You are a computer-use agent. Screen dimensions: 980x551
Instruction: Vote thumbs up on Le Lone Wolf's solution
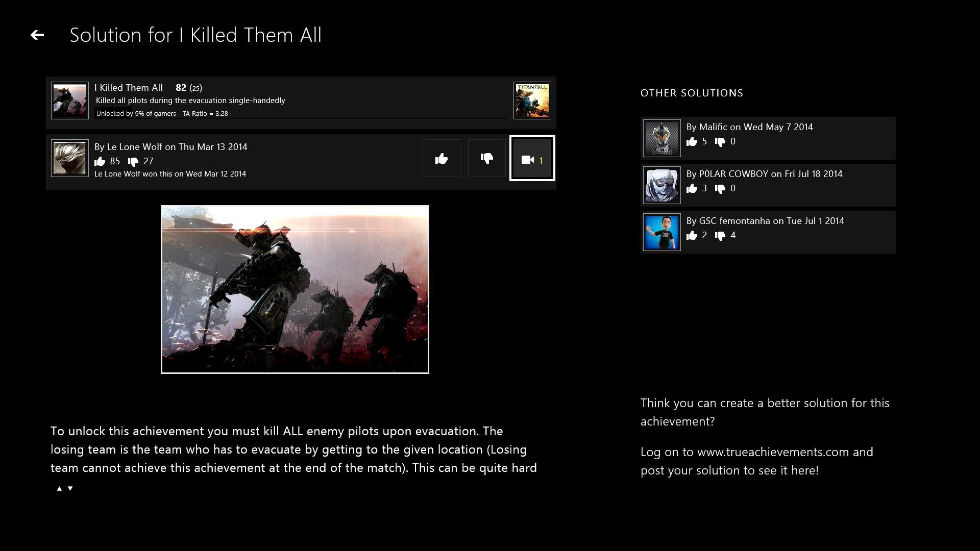coord(441,159)
